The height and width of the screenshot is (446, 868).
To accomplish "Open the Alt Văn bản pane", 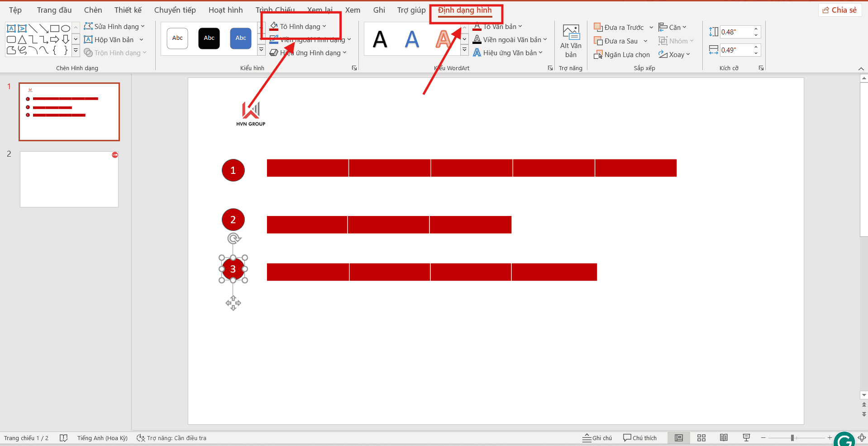I will [571, 41].
